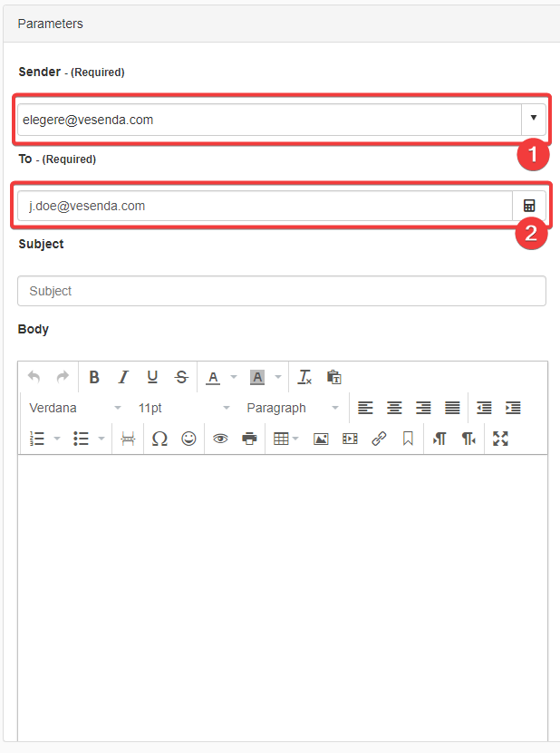Click the calculator button beside To field
This screenshot has height=753, width=560.
click(x=529, y=206)
